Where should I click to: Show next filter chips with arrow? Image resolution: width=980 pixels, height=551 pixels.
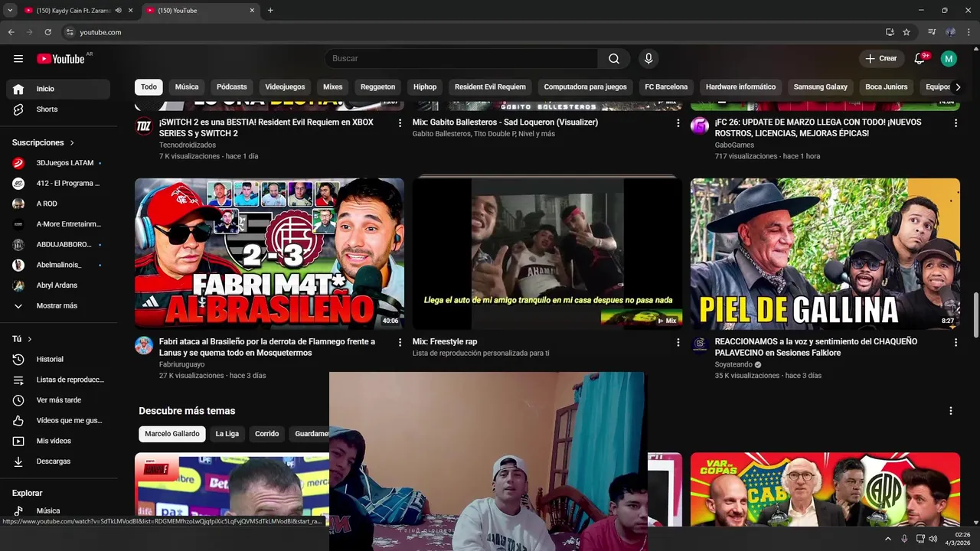point(957,87)
